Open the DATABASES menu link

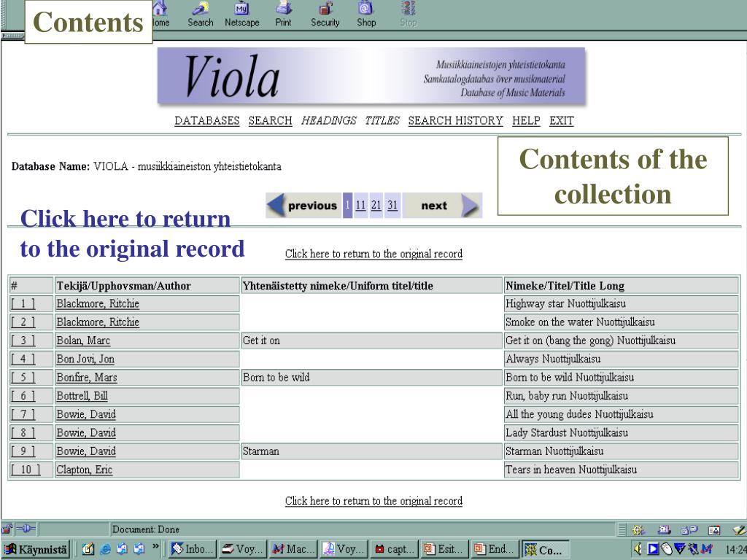(207, 120)
